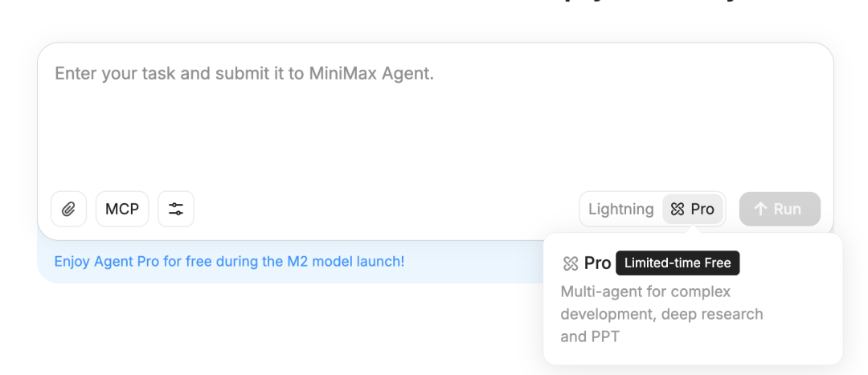Click the up arrow icon on Run
The height and width of the screenshot is (375, 868).
pos(760,210)
